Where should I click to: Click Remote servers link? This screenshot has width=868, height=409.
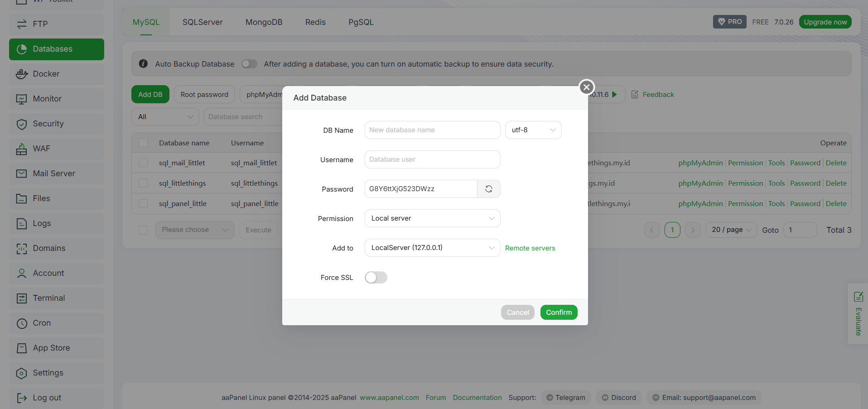[x=530, y=248]
